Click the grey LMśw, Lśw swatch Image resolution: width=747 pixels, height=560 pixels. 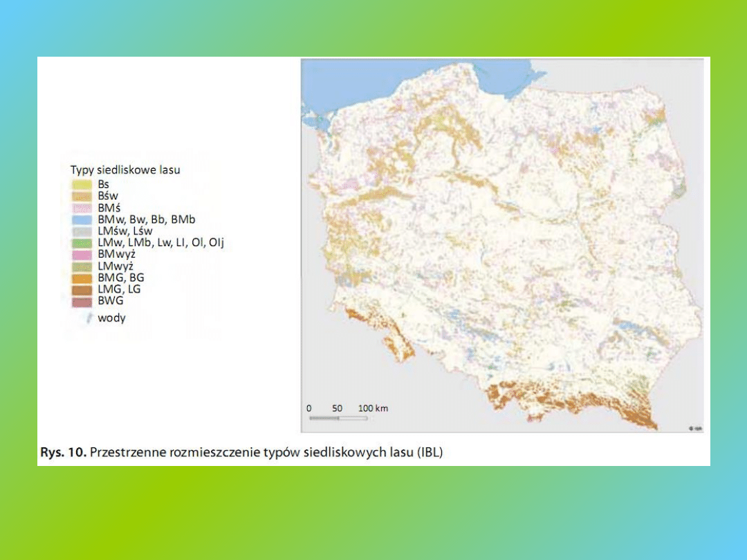81,232
